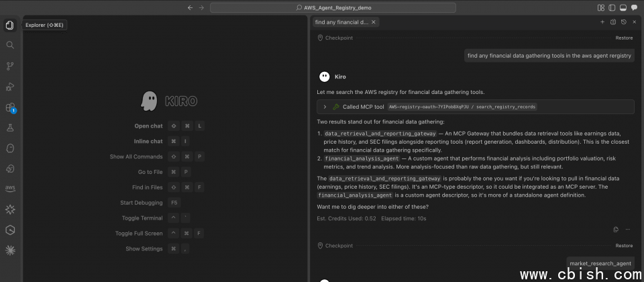Copy the Kiro response to clipboard
This screenshot has width=644, height=282.
pos(616,230)
